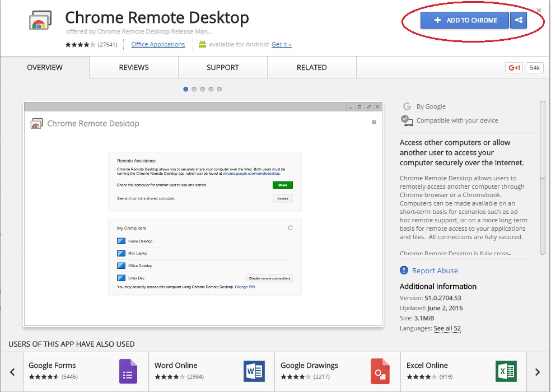551x392 pixels.
Task: Click the version number 51.0.2704.53
Action: point(443,298)
